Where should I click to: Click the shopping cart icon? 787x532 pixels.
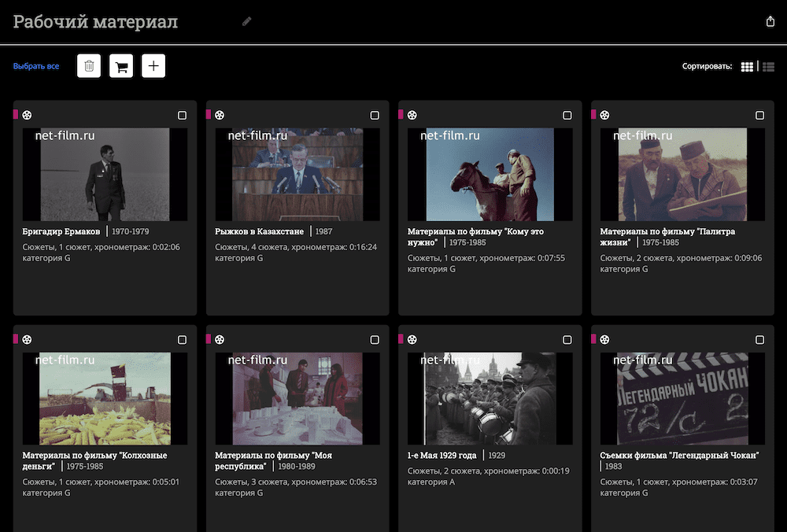click(121, 66)
